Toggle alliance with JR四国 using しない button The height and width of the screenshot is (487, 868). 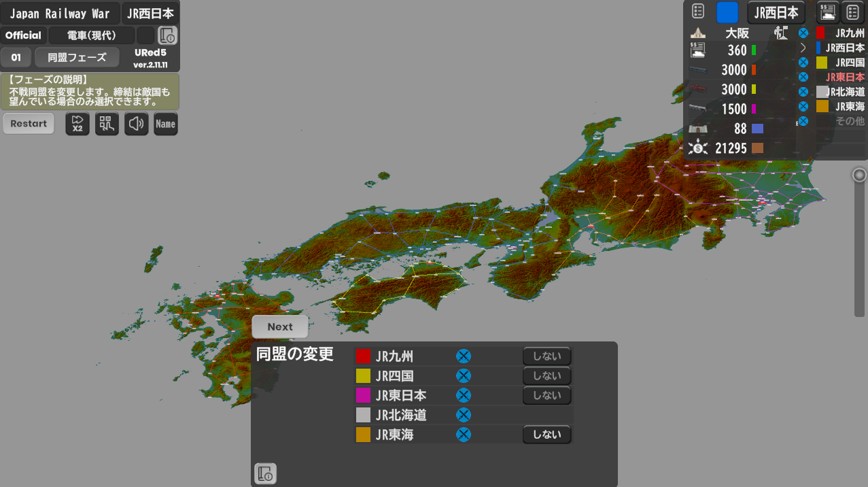pos(546,376)
